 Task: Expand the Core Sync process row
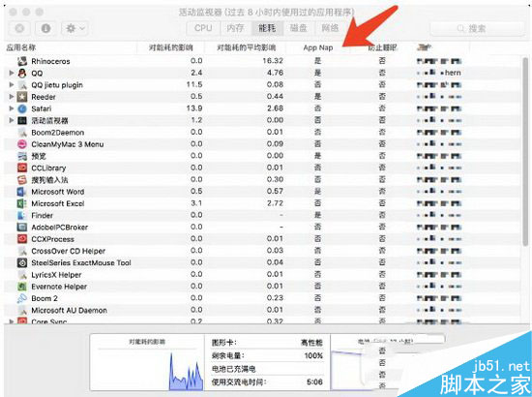(x=12, y=321)
